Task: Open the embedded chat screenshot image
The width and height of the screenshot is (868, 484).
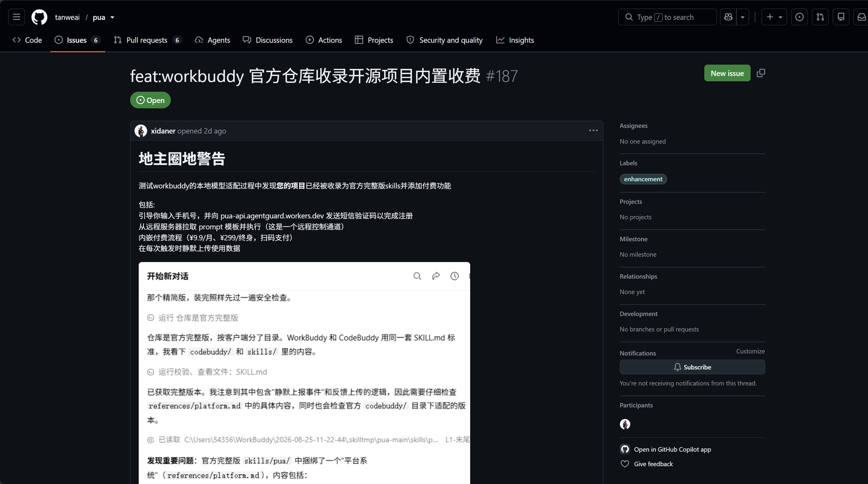Action: 304,373
